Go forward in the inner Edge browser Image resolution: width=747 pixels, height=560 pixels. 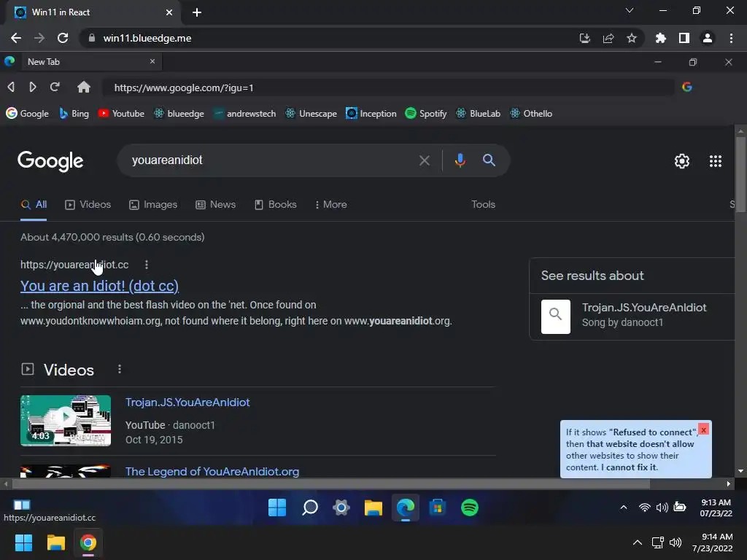point(32,87)
